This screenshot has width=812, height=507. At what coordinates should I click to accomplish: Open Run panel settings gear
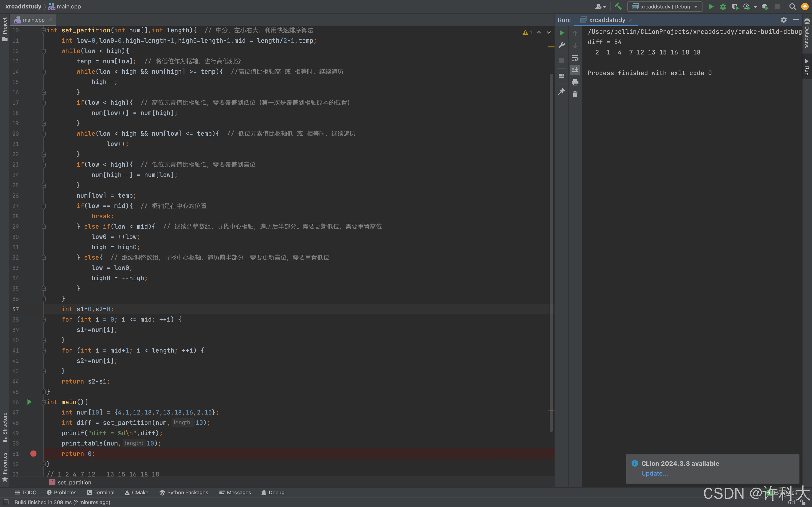784,20
